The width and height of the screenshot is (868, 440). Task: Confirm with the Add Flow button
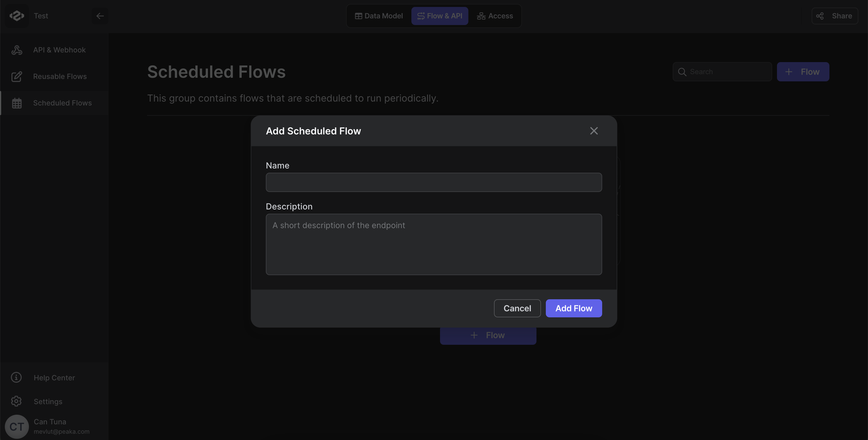pos(574,308)
